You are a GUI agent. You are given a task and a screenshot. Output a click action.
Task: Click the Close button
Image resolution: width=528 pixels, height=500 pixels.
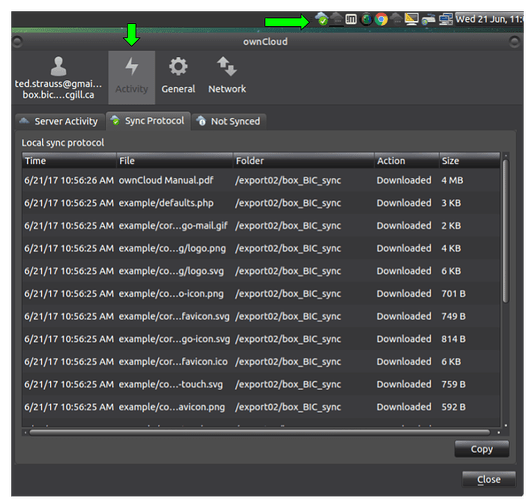click(x=489, y=479)
